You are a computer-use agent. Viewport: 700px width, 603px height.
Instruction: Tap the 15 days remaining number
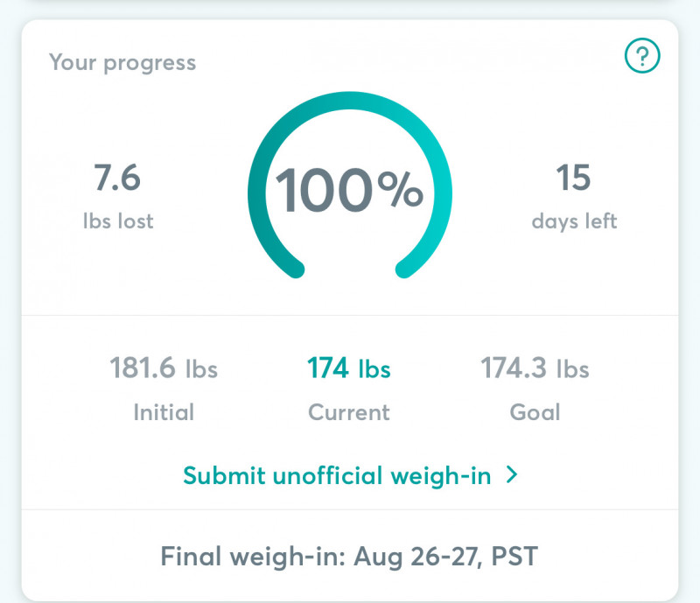574,179
